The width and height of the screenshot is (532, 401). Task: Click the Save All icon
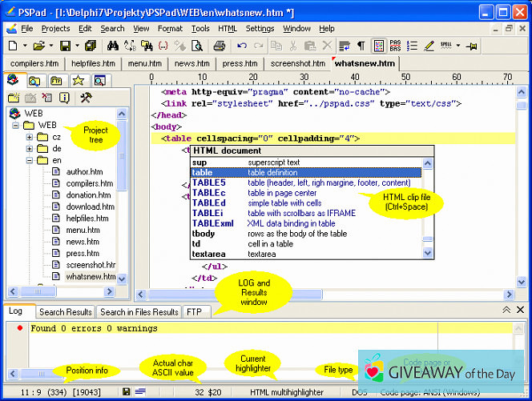tap(91, 46)
